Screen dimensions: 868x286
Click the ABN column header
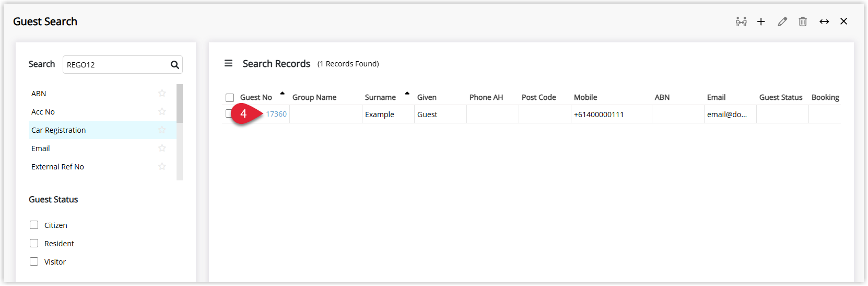coord(662,97)
